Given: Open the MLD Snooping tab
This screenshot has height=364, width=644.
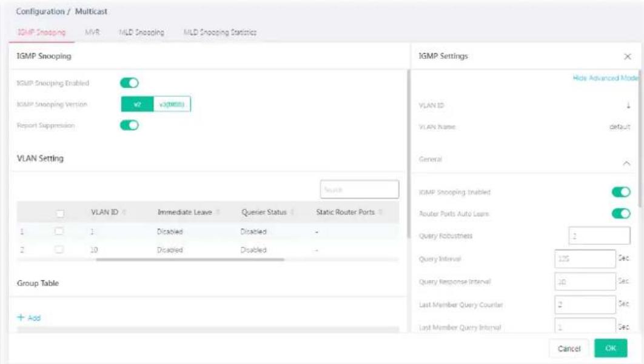Looking at the screenshot, I should [141, 32].
